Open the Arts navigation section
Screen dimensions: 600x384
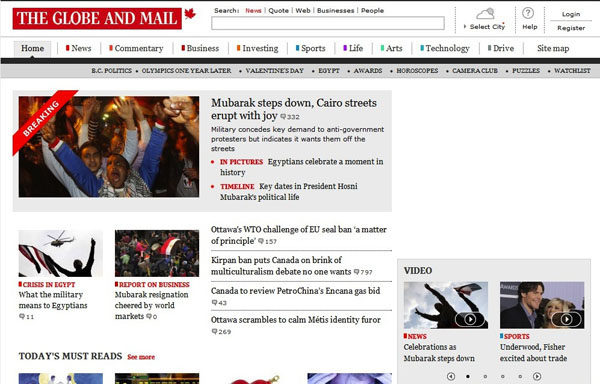coord(391,48)
